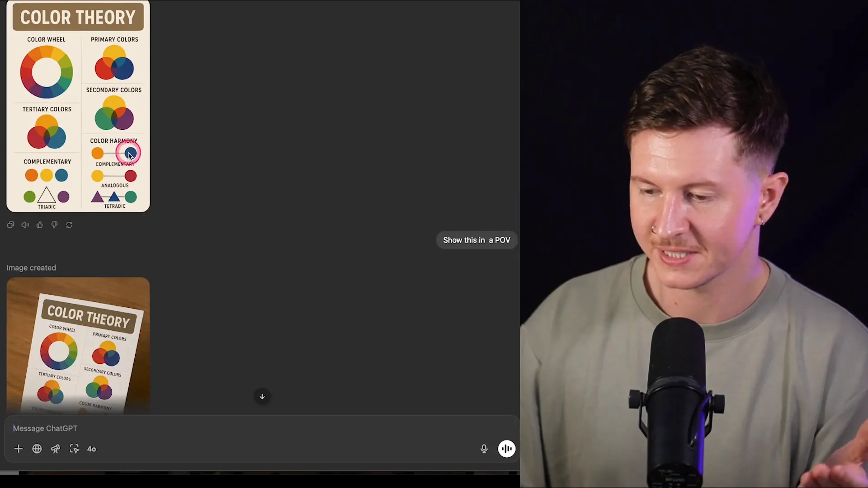Copy the color theory image response
Viewport: 868px width, 488px height.
click(x=10, y=225)
